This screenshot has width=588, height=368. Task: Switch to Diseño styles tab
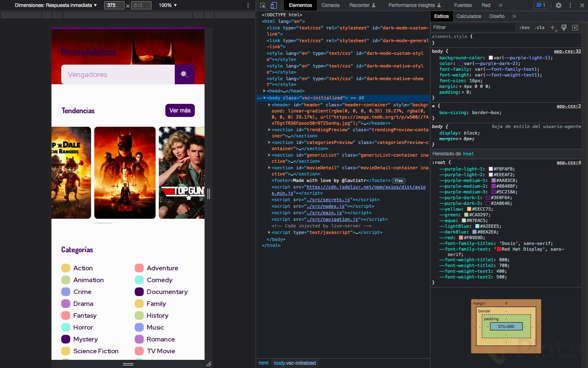(497, 16)
